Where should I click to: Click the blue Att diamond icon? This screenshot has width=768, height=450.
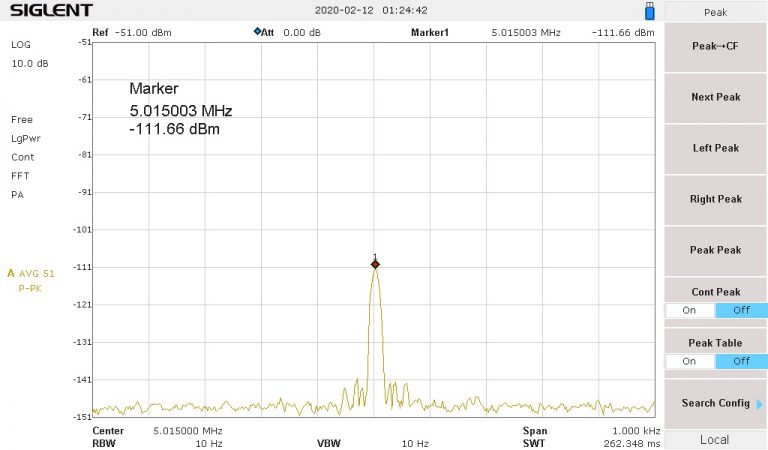pyautogui.click(x=258, y=33)
